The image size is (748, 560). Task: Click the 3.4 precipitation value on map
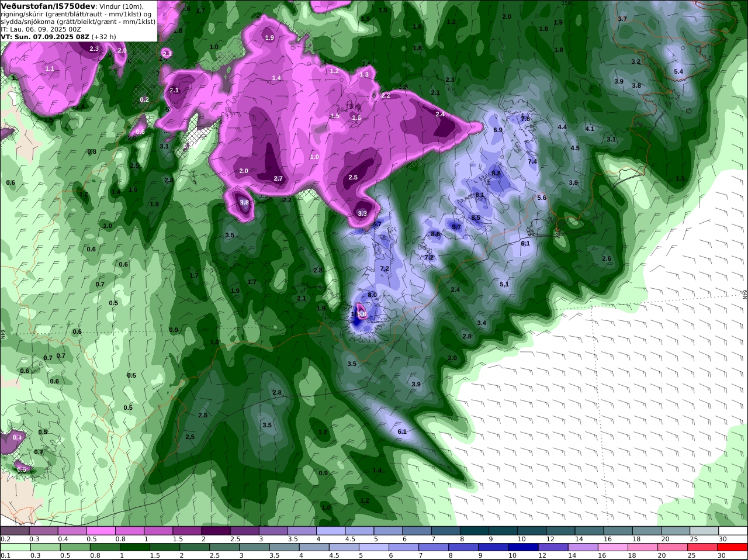click(x=482, y=323)
